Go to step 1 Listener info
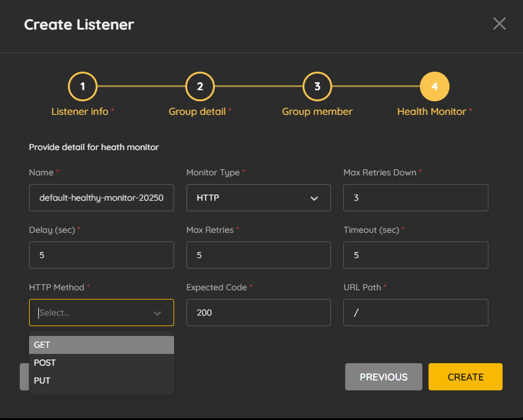Screen dimensions: 523x420 (82, 86)
